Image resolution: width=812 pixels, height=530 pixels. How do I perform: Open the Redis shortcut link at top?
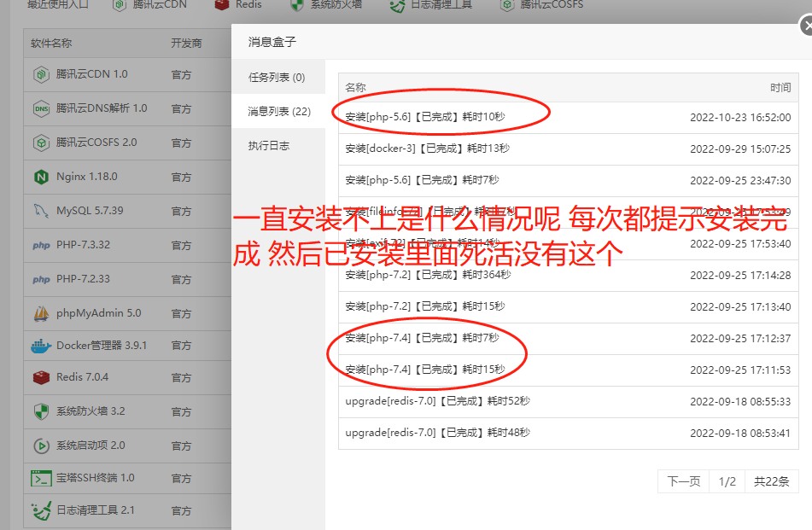click(x=248, y=4)
